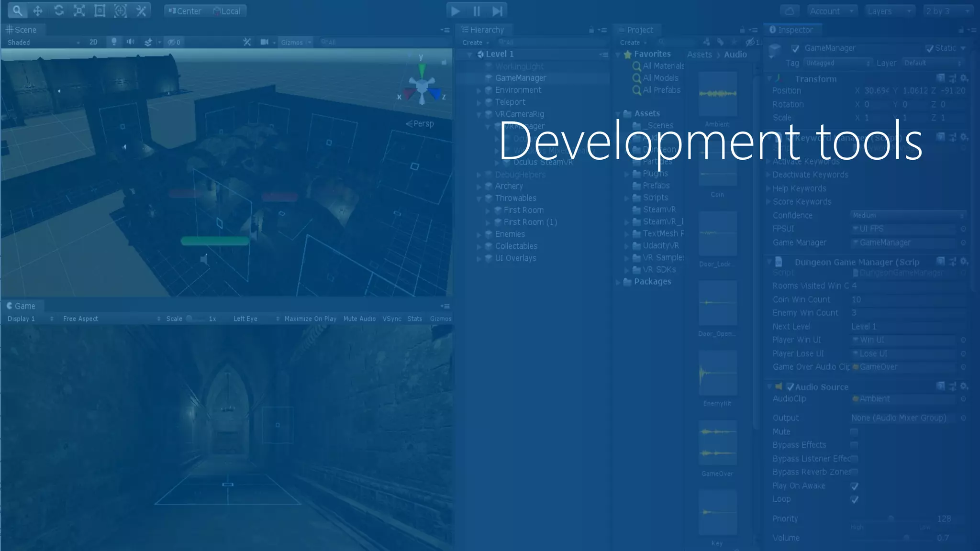Viewport: 980px width, 551px height.
Task: Search All Materials favorite
Action: pyautogui.click(x=658, y=66)
